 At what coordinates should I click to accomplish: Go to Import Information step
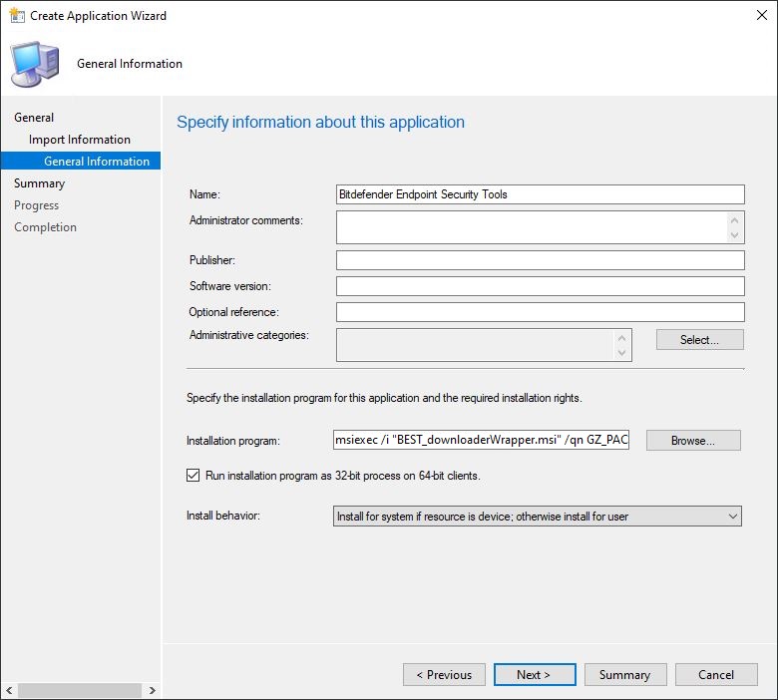(x=80, y=140)
